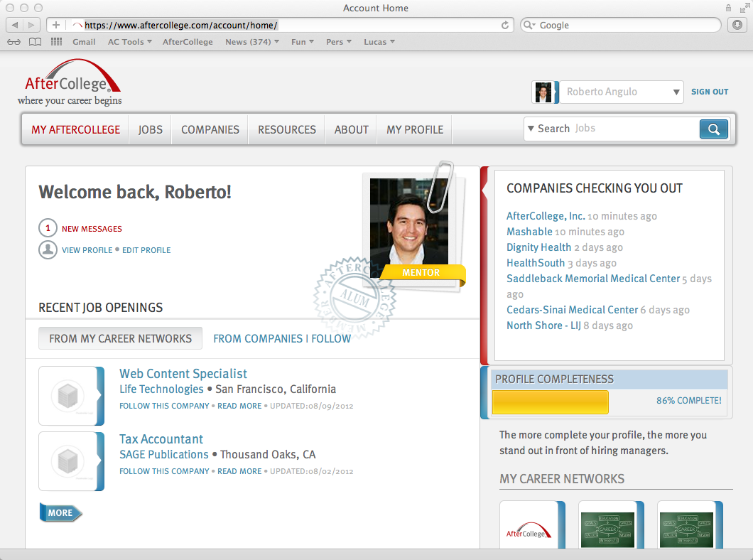
Task: Click the Life Technologies company logo placeholder
Action: click(67, 396)
